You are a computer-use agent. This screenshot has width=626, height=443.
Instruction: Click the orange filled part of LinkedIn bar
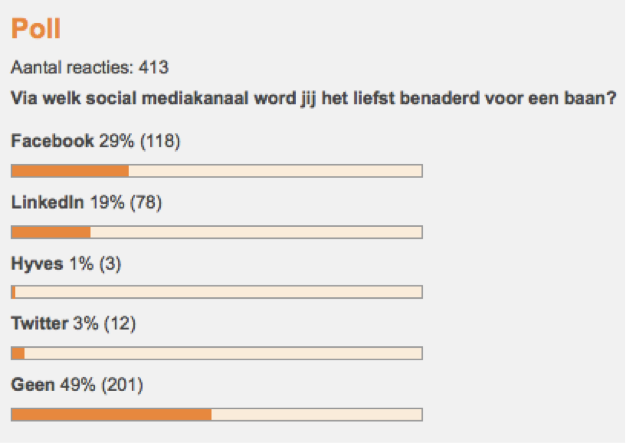(51, 232)
